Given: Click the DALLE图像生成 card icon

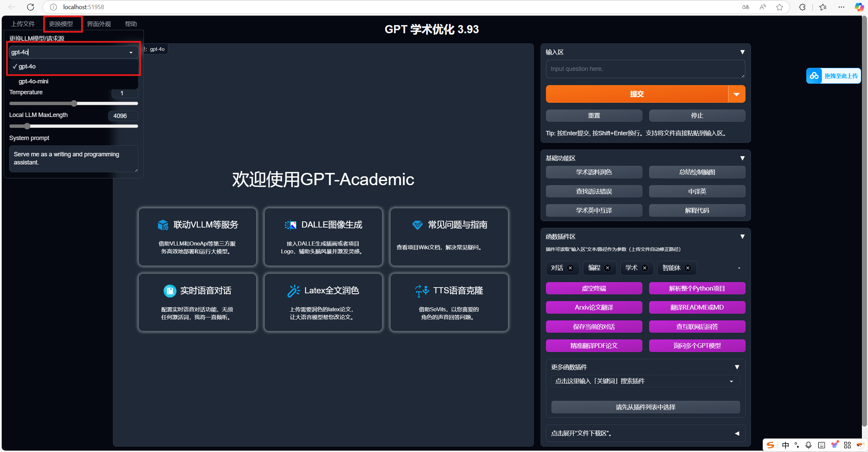Looking at the screenshot, I should tap(290, 225).
